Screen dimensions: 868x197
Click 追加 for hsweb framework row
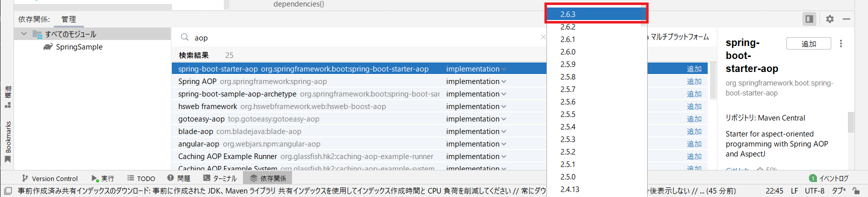pos(694,106)
